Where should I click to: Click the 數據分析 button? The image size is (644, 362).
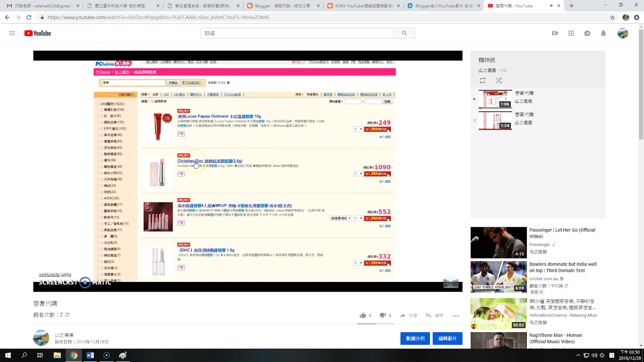point(415,339)
